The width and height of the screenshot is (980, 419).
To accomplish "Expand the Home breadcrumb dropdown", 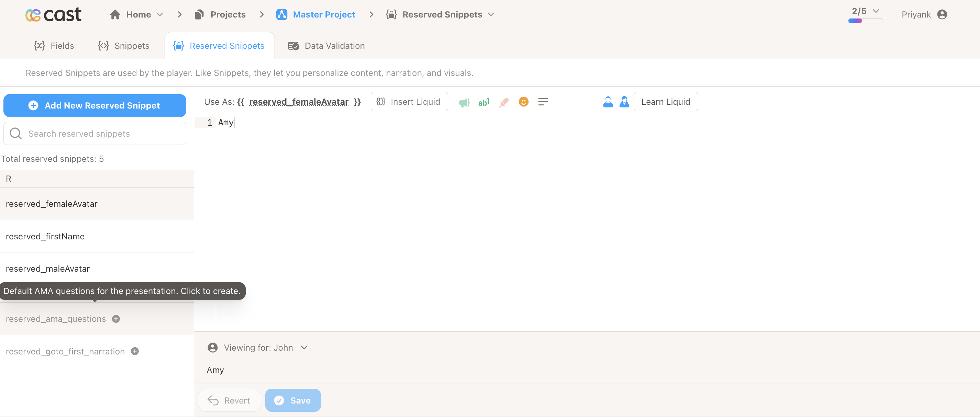I will (160, 14).
